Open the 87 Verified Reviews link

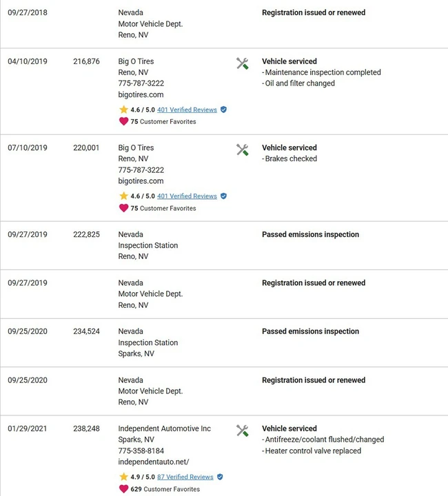(x=185, y=477)
